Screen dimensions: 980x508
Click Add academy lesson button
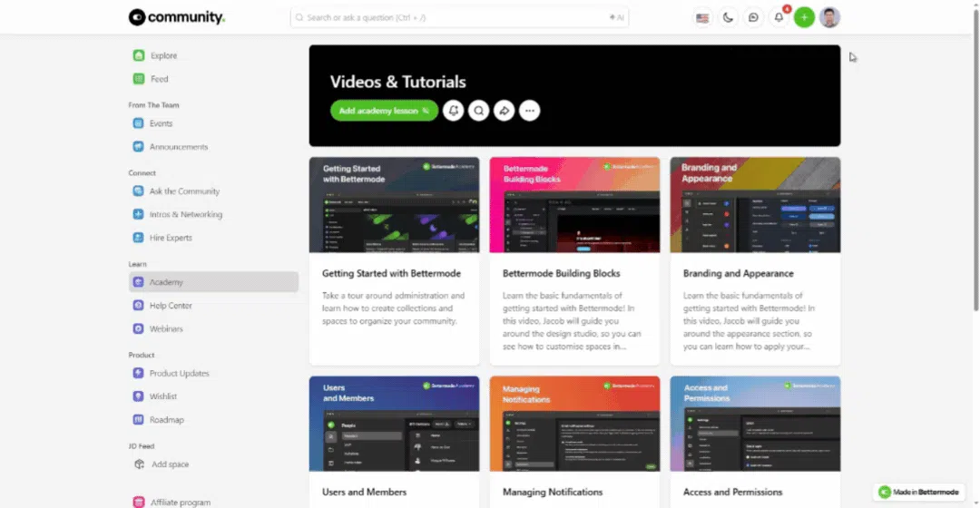coord(385,111)
